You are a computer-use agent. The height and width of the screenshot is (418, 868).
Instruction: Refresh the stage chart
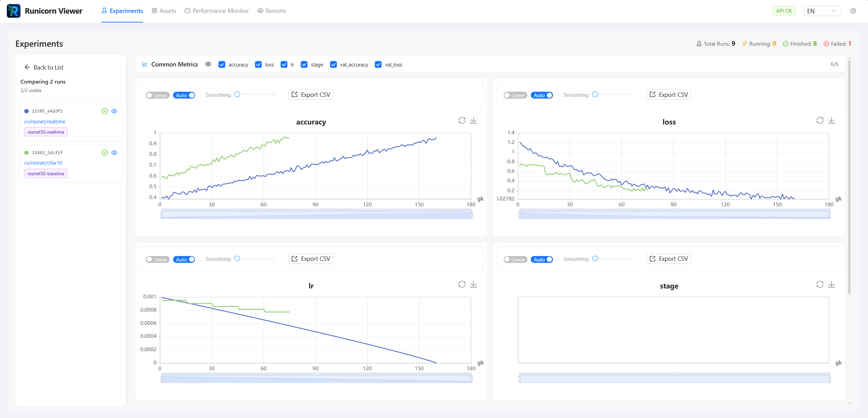tap(820, 284)
